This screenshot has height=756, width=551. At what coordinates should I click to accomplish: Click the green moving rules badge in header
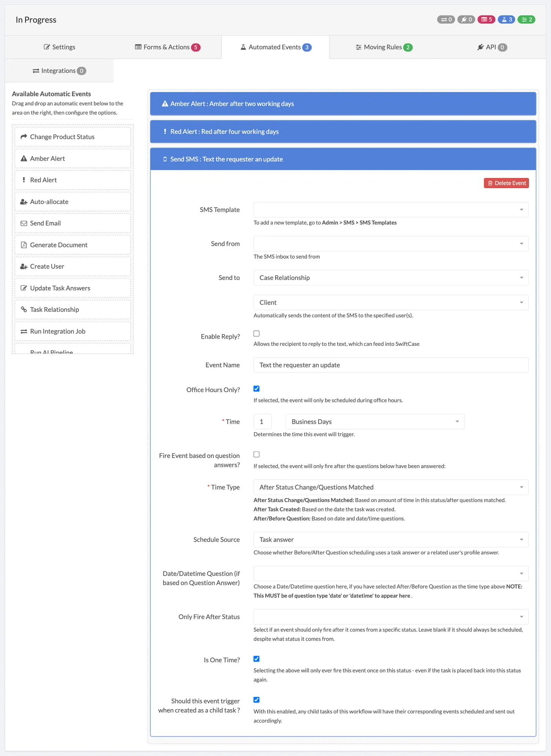point(527,19)
